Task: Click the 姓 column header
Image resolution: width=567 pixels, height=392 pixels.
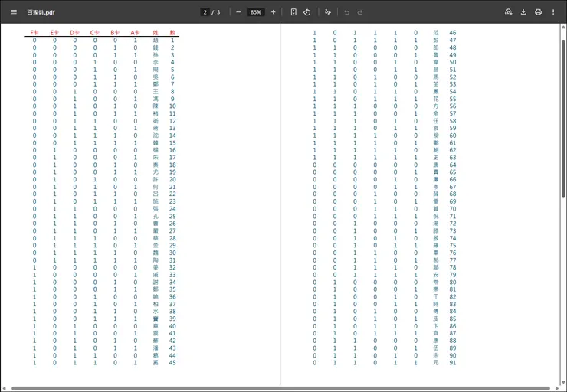Action: 156,32
